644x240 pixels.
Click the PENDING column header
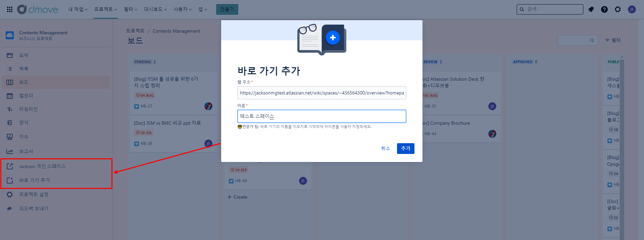pyautogui.click(x=143, y=62)
